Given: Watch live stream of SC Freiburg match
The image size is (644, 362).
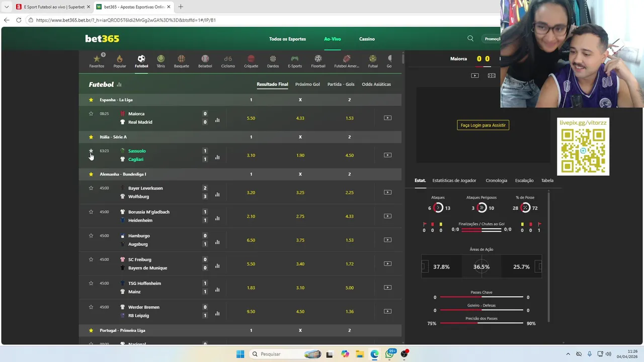Looking at the screenshot, I should (x=387, y=263).
